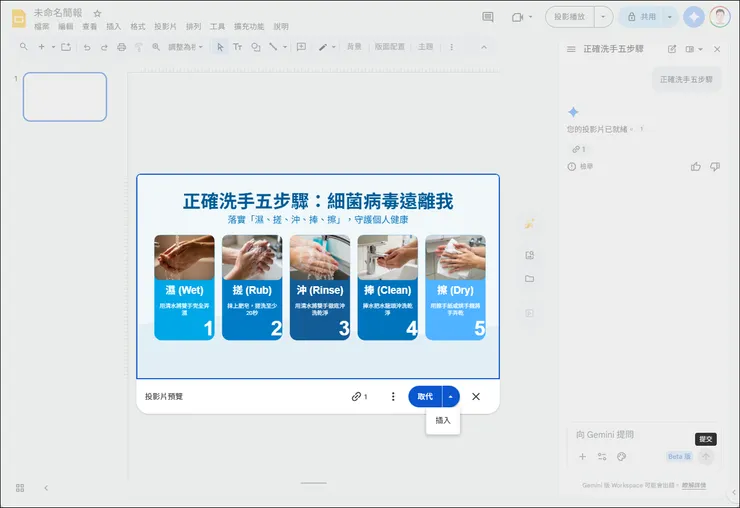Choose the line tool icon
The height and width of the screenshot is (508, 740).
click(x=273, y=47)
